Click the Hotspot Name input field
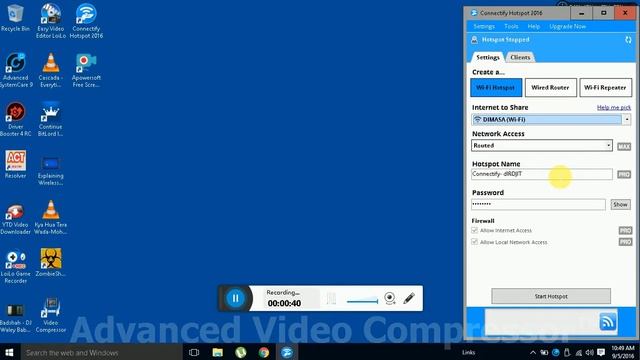 pyautogui.click(x=542, y=174)
